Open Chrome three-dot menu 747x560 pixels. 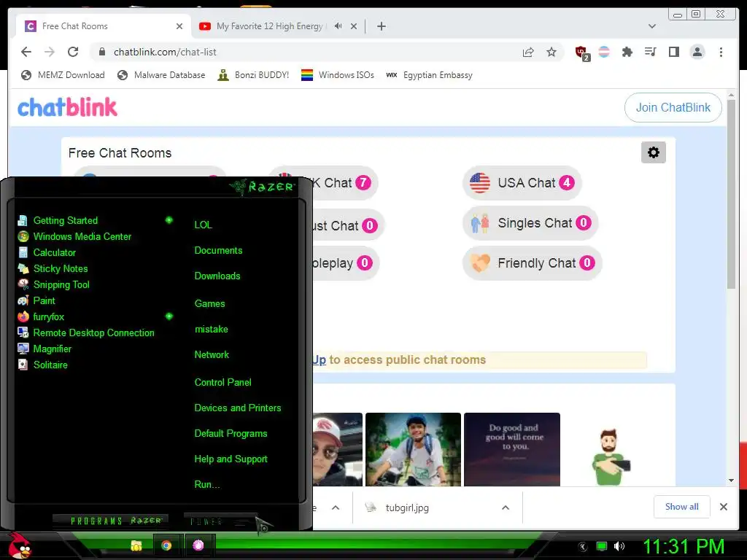coord(721,52)
